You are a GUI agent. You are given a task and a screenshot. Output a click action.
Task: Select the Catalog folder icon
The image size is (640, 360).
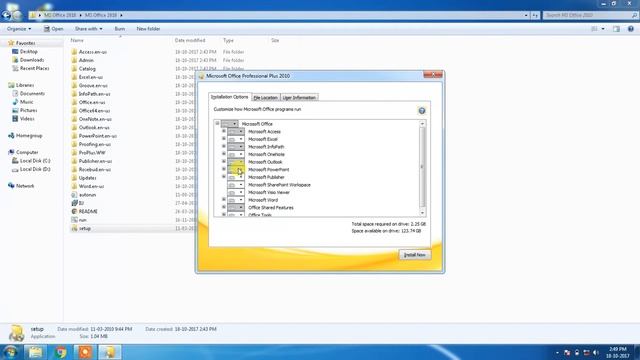pyautogui.click(x=74, y=69)
